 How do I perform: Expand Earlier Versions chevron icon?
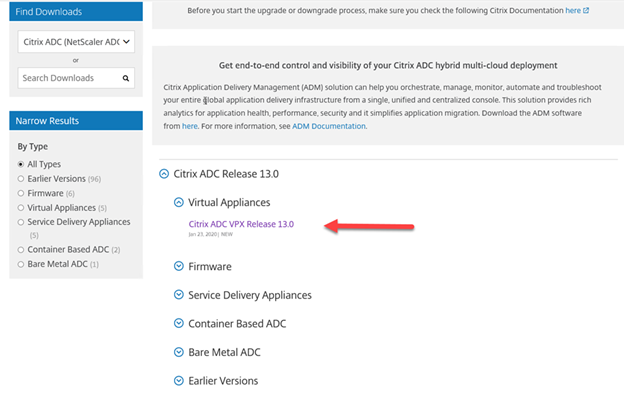179,381
